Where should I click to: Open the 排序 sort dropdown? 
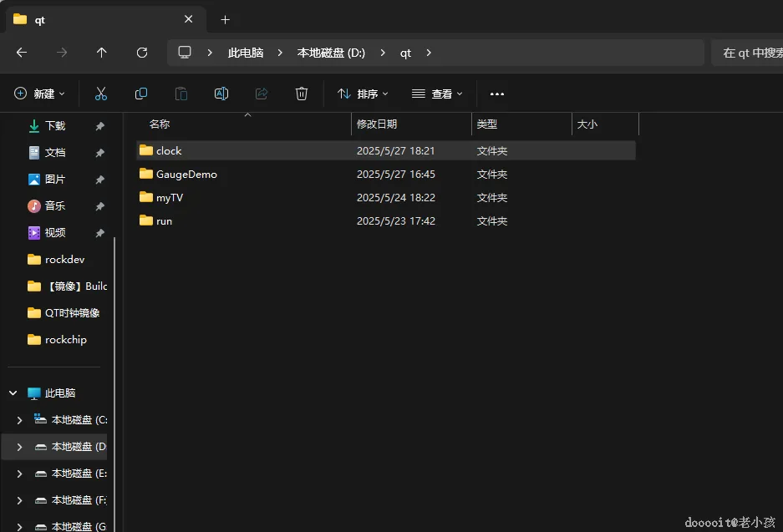(363, 94)
